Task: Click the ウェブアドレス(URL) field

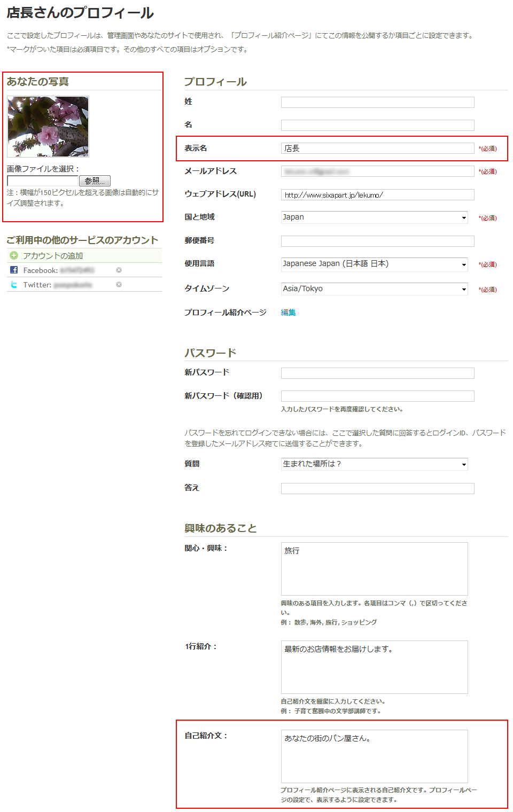Action: pyautogui.click(x=378, y=194)
